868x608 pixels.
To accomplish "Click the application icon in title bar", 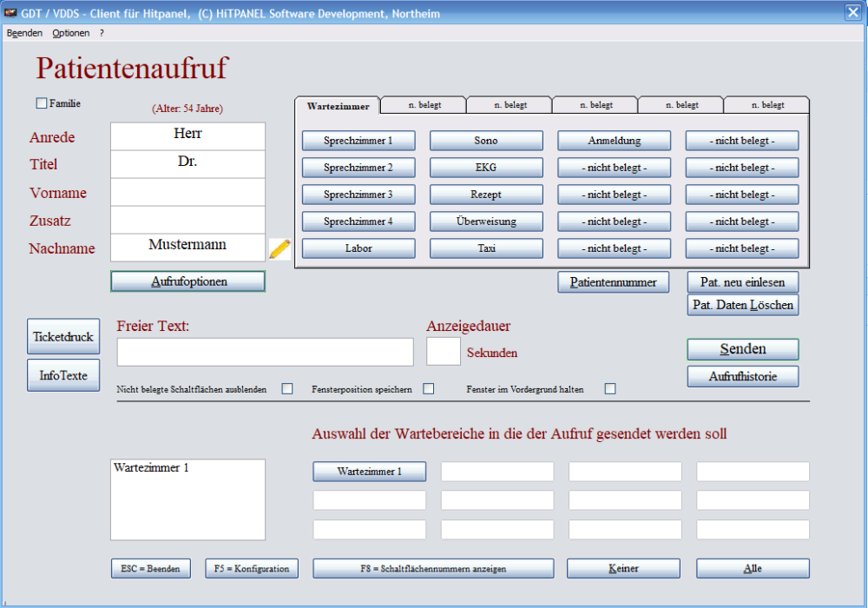I will 11,13.
